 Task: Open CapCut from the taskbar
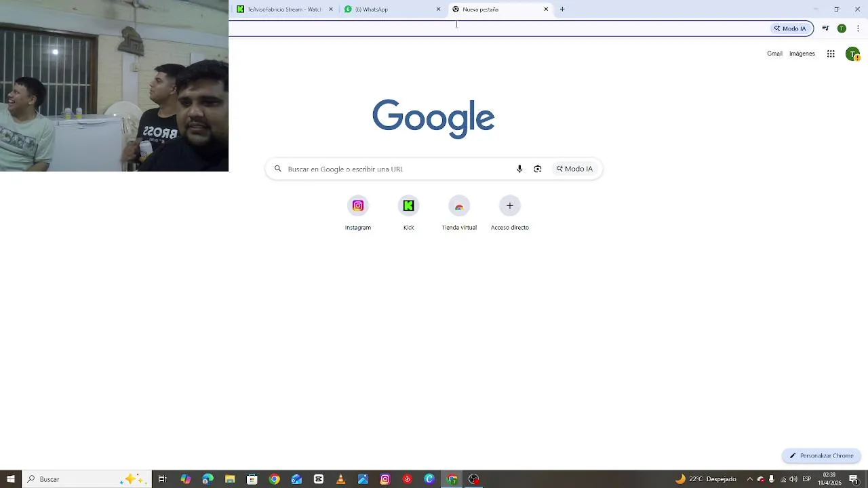[319, 479]
